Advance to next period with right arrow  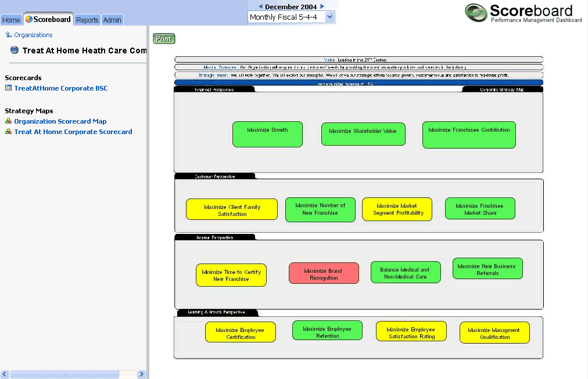pyautogui.click(x=322, y=6)
